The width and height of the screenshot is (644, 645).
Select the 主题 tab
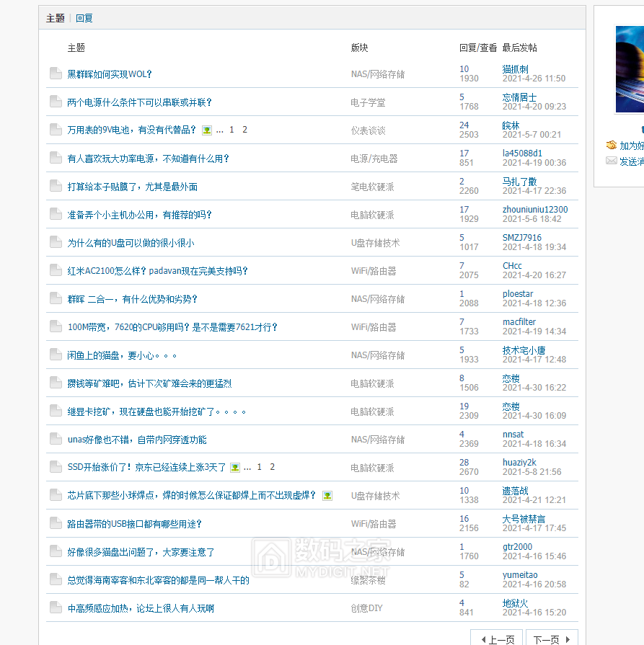(x=56, y=18)
